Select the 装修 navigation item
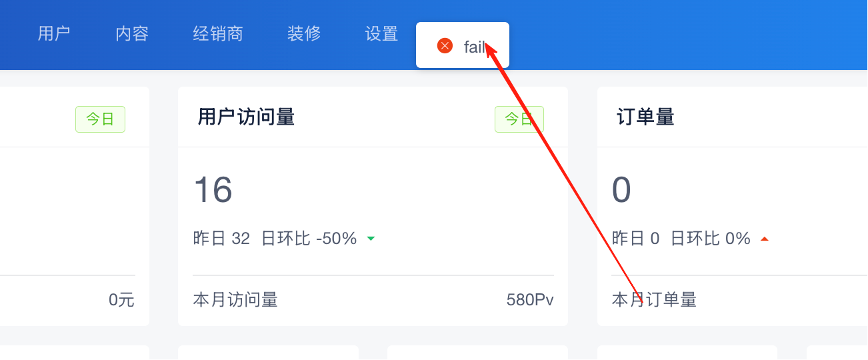868x360 pixels. coord(304,33)
